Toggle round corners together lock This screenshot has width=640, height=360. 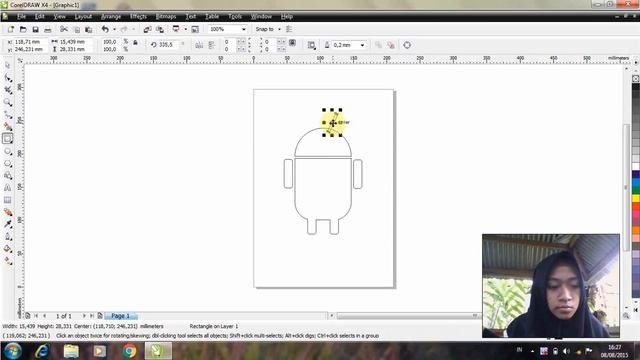(292, 42)
